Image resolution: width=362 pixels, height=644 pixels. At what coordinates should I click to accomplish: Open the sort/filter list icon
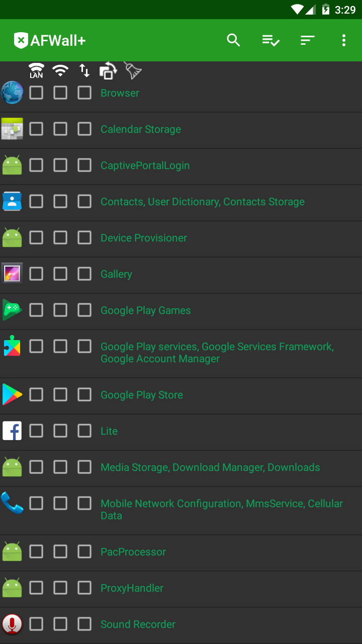tap(307, 40)
